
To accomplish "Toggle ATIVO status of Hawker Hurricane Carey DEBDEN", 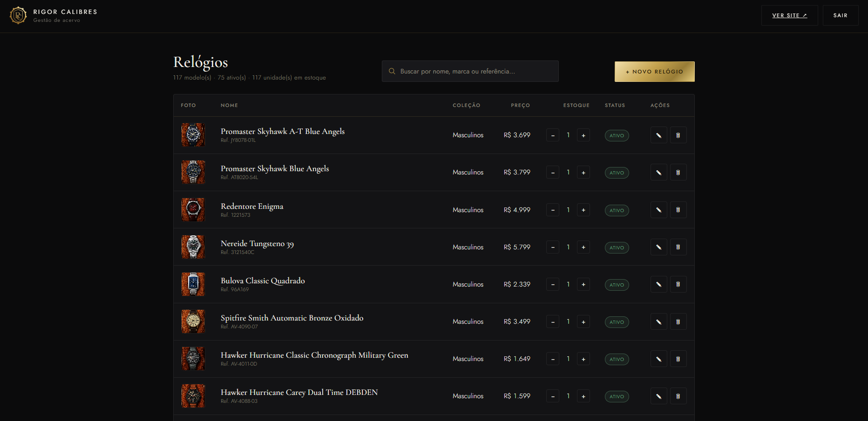I will [x=617, y=396].
